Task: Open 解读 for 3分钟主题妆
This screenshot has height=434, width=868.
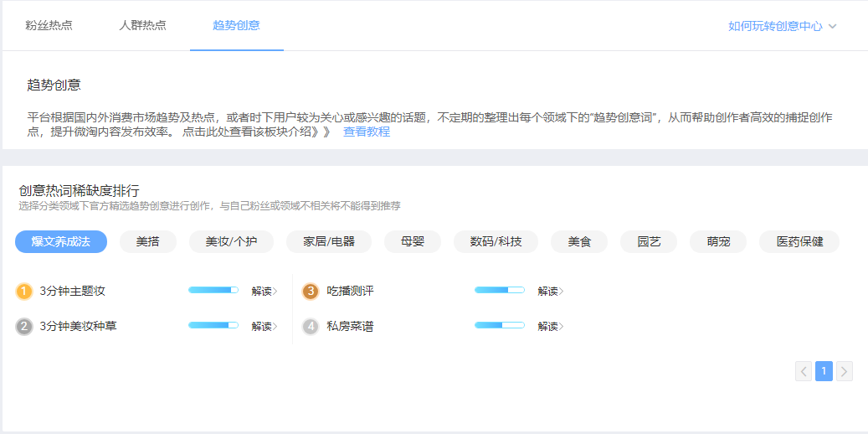Action: tap(264, 292)
